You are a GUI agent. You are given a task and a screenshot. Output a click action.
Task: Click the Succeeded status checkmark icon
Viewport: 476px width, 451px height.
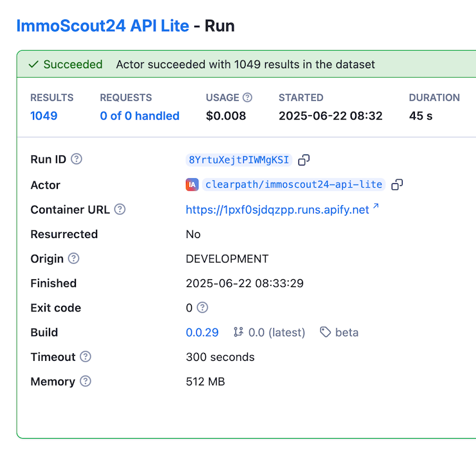(33, 64)
